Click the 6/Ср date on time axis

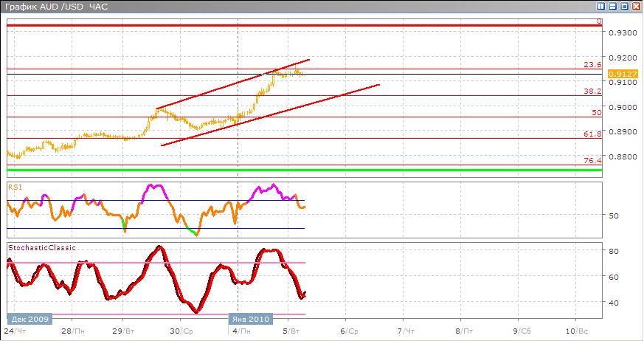(x=349, y=330)
